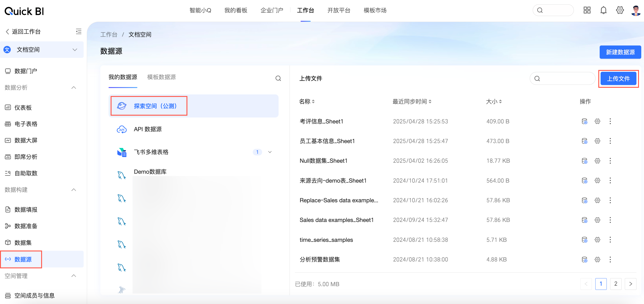Create dataset icon for 员工基本信息_Sheet1 row
The image size is (644, 304).
[x=584, y=141]
